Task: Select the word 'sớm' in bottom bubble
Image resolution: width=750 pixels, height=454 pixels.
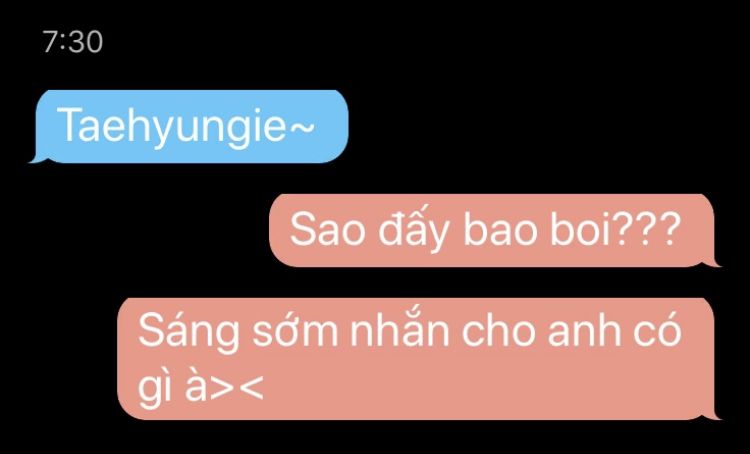Action: pos(295,331)
